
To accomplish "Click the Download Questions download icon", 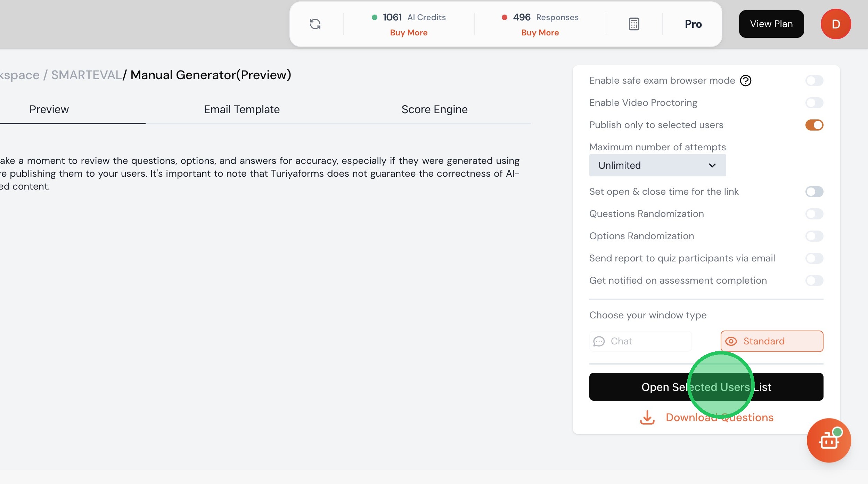I will point(647,417).
